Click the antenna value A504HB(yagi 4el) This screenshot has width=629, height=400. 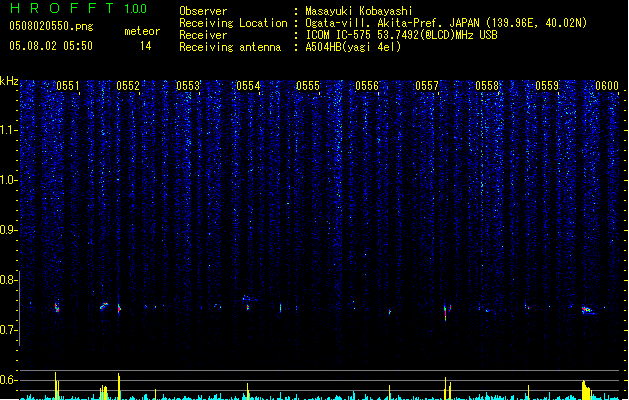coord(353,47)
